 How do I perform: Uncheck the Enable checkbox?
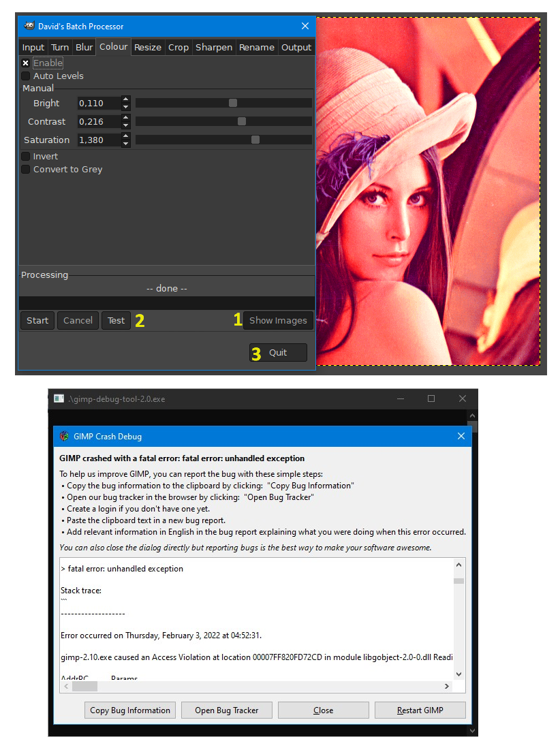(26, 63)
